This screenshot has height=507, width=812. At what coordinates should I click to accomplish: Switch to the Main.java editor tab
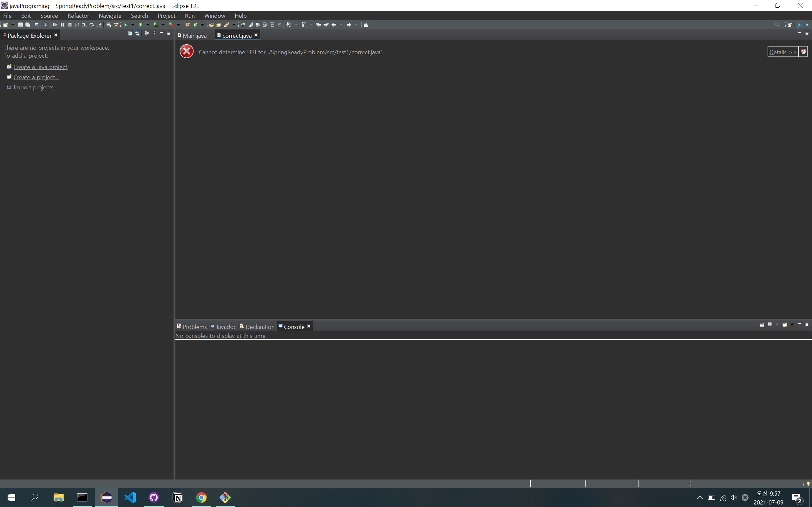(194, 35)
